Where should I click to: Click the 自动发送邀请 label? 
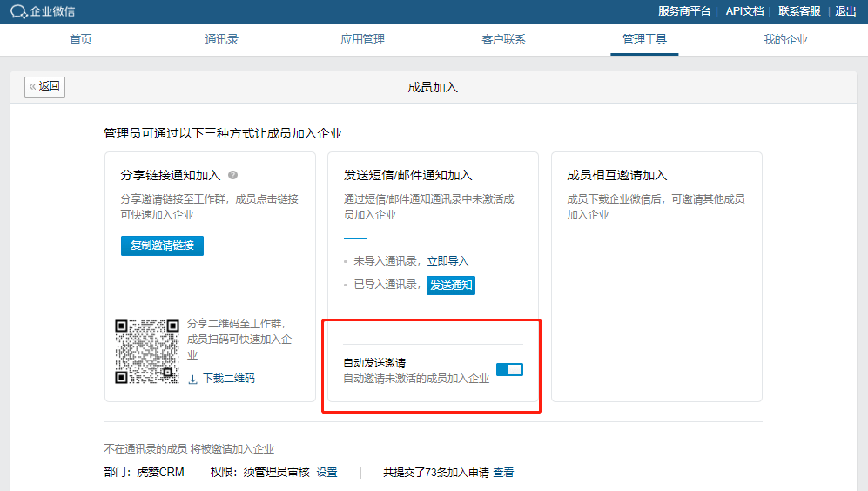pyautogui.click(x=374, y=362)
